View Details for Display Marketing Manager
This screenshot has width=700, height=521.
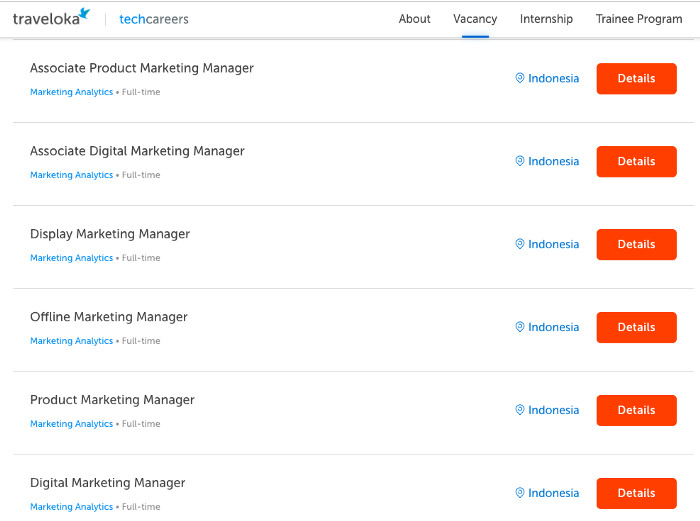(x=637, y=245)
